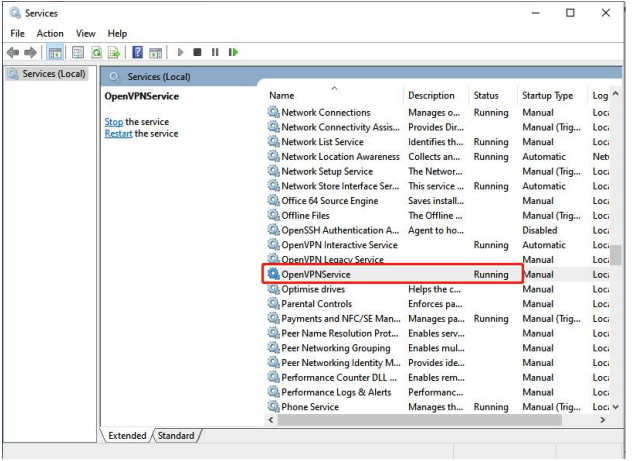Click the gear icon of Parental Controls
The width and height of the screenshot is (633, 461).
[x=273, y=303]
